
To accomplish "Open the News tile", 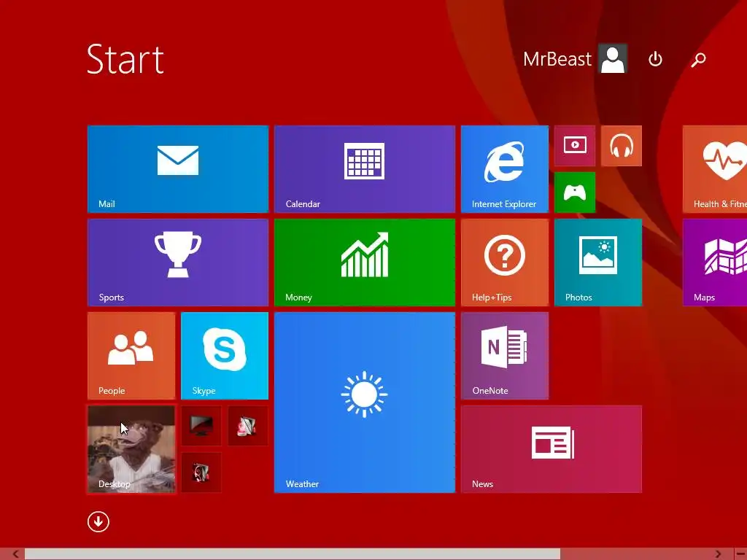I will (551, 449).
